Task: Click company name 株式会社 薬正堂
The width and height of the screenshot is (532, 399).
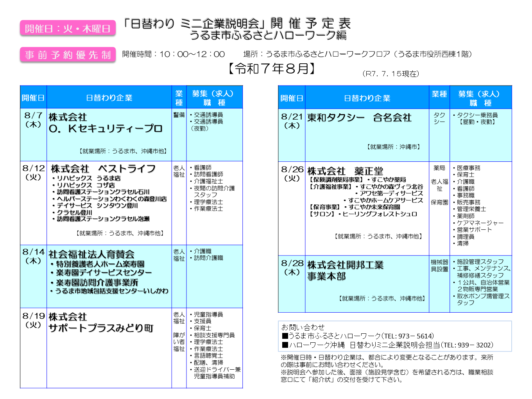Action: click(x=345, y=171)
